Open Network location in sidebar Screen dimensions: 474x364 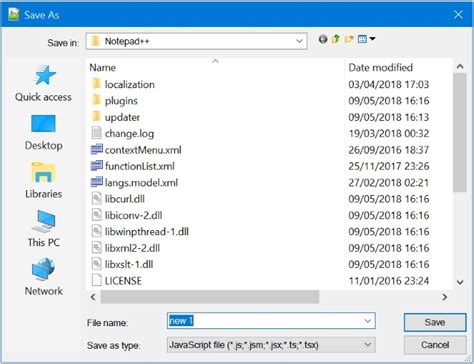pyautogui.click(x=43, y=277)
